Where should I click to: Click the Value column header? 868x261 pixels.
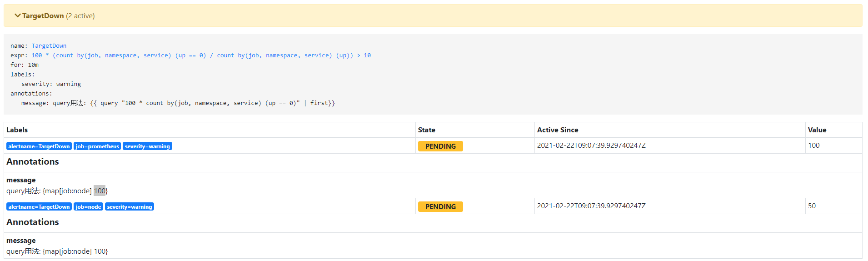[817, 130]
